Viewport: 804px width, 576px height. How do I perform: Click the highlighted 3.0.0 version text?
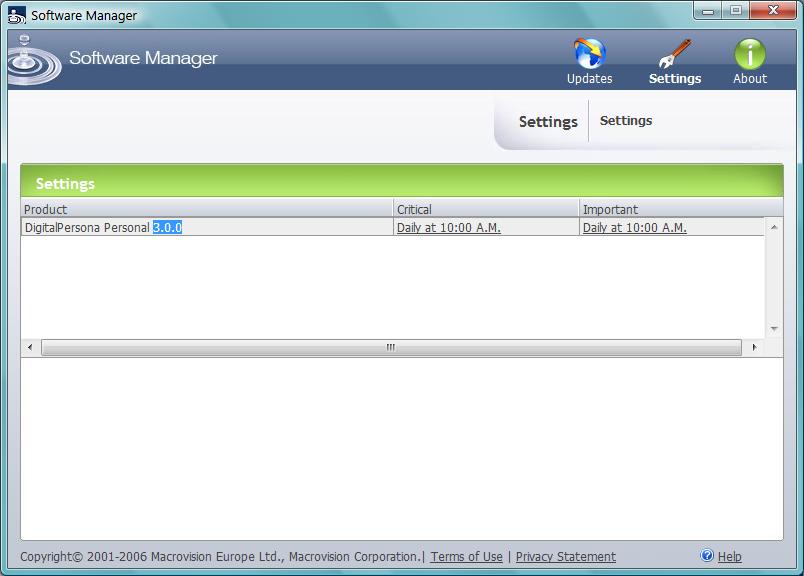[168, 227]
